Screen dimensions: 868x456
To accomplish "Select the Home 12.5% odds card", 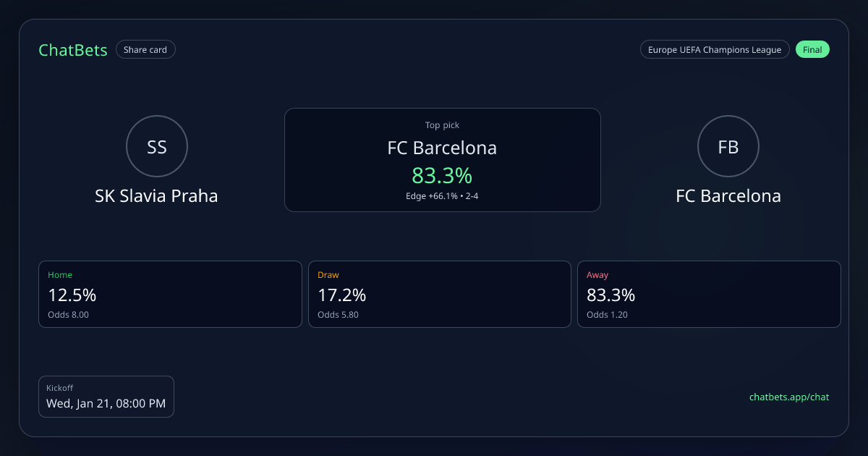I will click(170, 294).
